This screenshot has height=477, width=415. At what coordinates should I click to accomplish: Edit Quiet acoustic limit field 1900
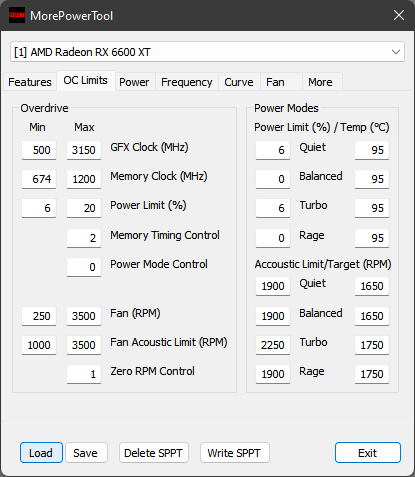(273, 286)
